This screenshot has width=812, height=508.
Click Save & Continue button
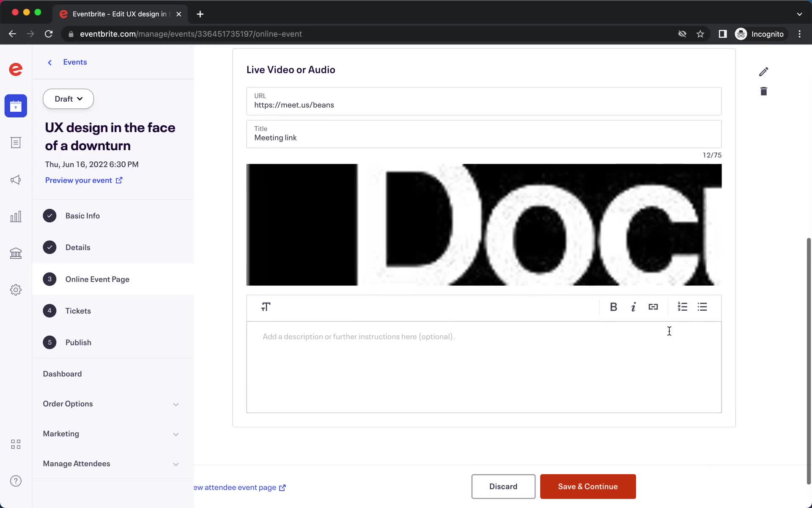point(587,486)
